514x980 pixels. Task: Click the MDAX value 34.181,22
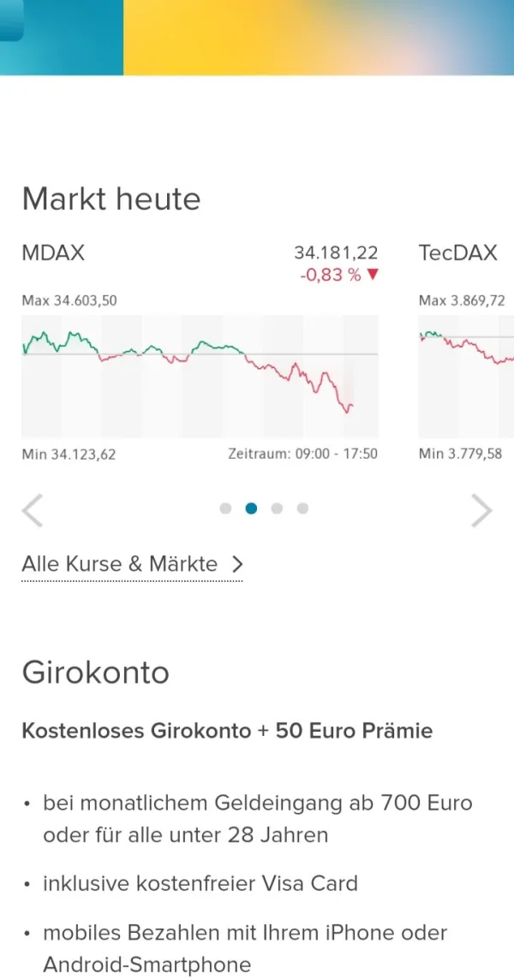pos(336,252)
